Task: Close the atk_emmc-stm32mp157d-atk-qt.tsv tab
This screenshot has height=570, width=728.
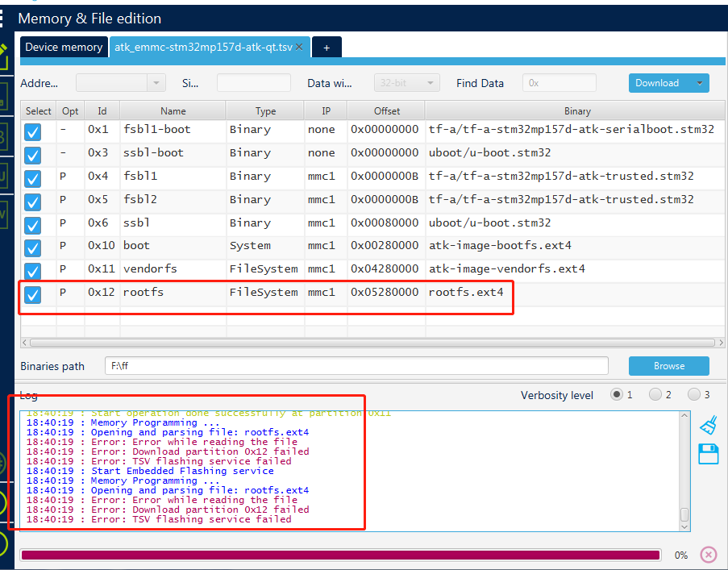Action: pyautogui.click(x=299, y=47)
